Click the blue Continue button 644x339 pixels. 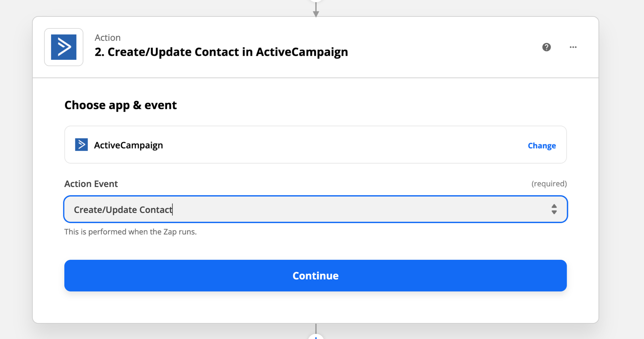pos(315,275)
